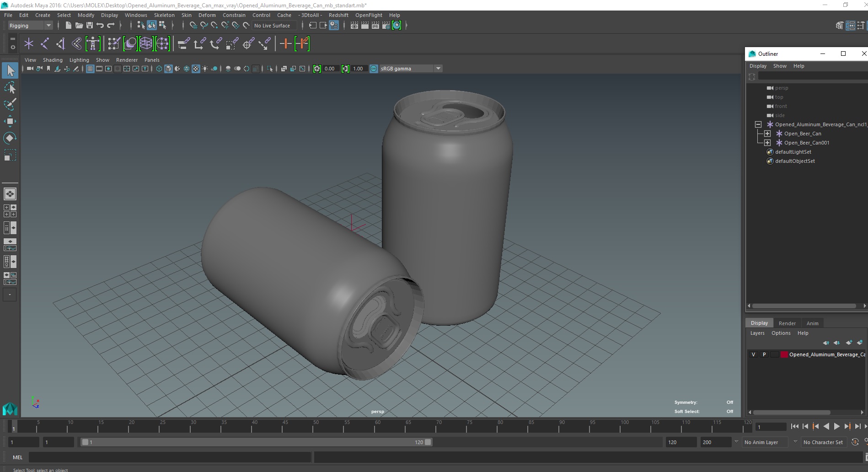Open the No Live Surface field
Image resolution: width=868 pixels, height=472 pixels.
tap(274, 26)
